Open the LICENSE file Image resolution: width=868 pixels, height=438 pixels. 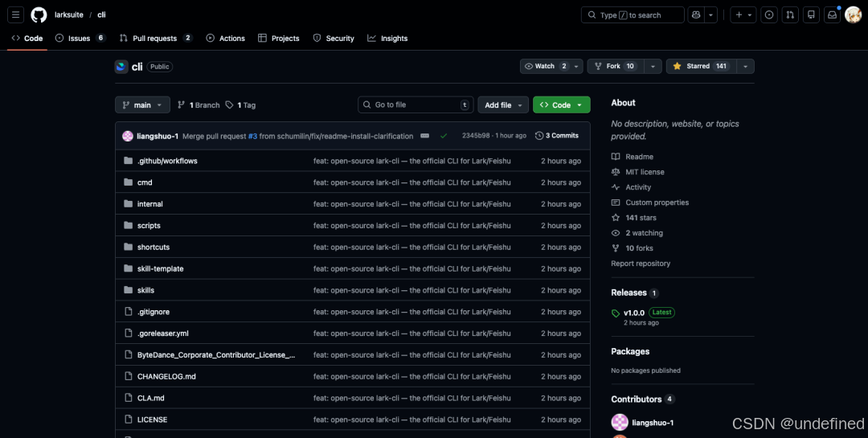coord(152,420)
